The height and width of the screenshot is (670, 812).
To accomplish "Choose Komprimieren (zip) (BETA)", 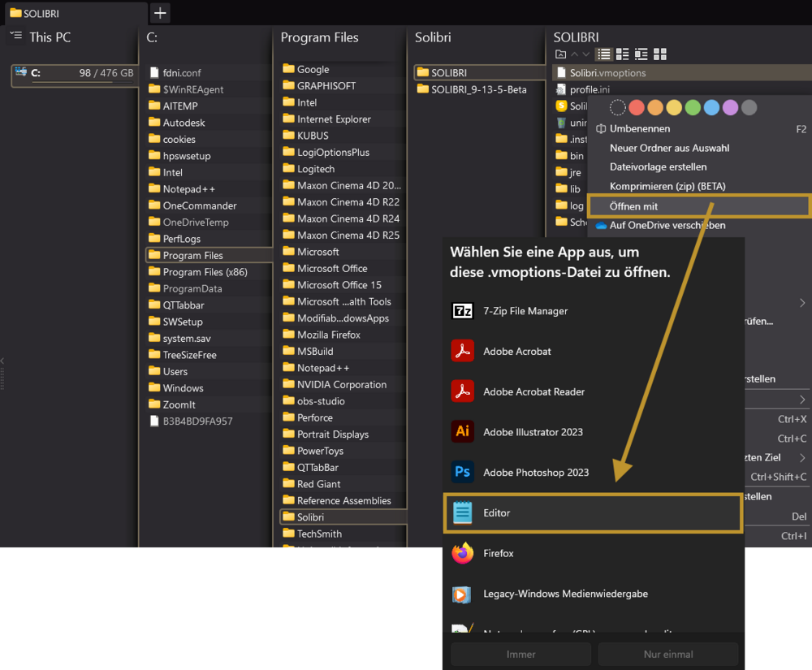I will pos(700,187).
